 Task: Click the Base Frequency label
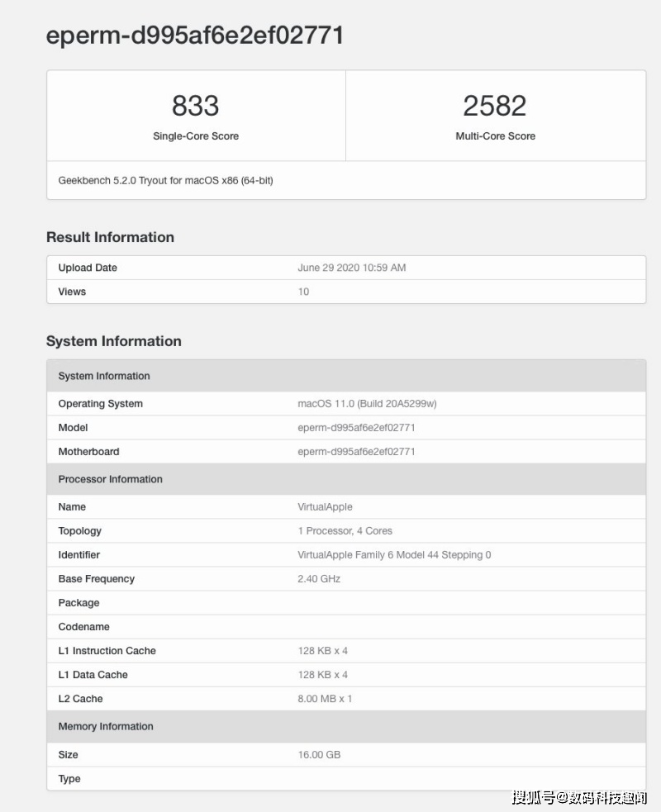(97, 579)
